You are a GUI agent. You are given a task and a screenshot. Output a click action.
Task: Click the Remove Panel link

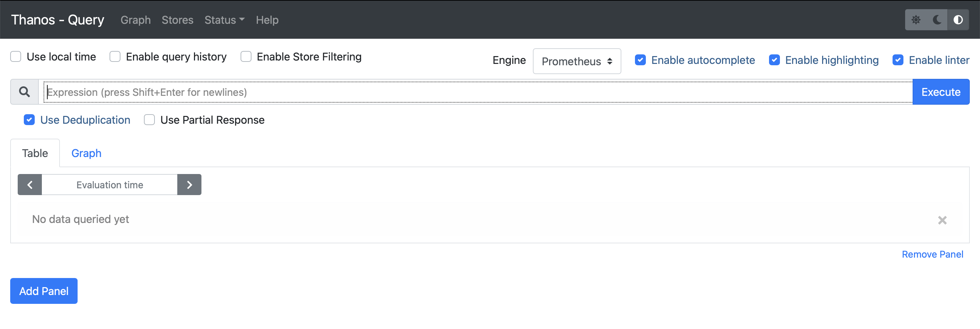pyautogui.click(x=932, y=254)
